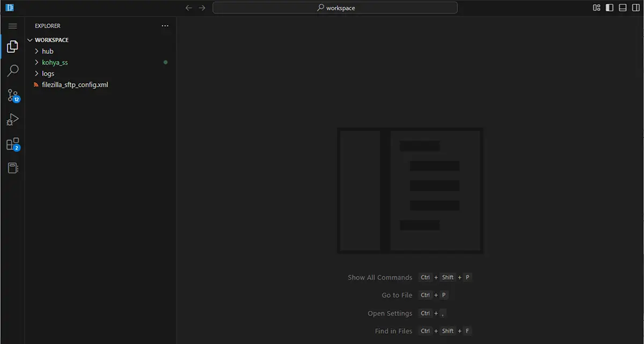Go forward with the right arrow
644x344 pixels.
click(202, 8)
